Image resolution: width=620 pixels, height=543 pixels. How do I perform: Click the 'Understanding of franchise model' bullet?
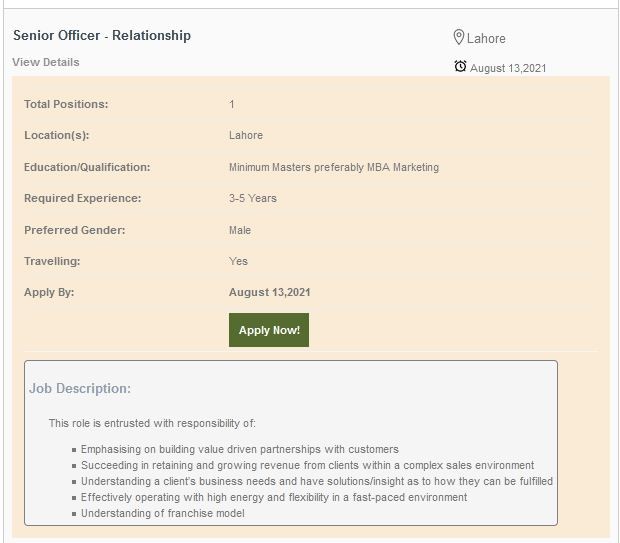pyautogui.click(x=162, y=513)
